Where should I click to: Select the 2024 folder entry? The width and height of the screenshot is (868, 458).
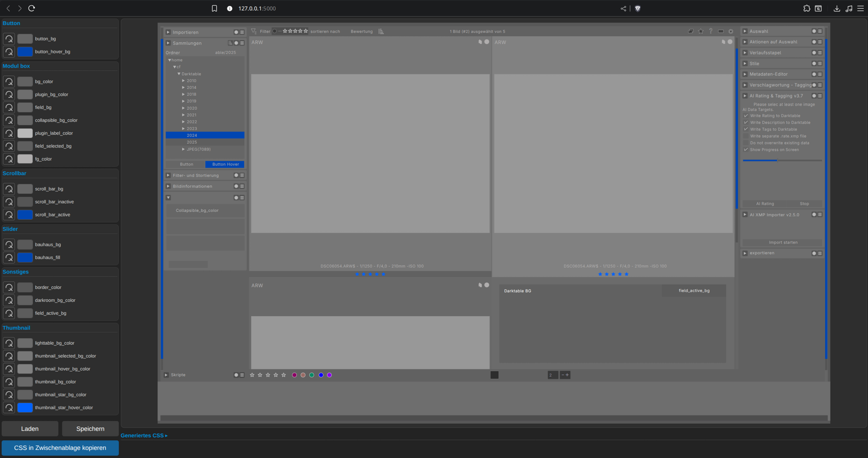[192, 135]
